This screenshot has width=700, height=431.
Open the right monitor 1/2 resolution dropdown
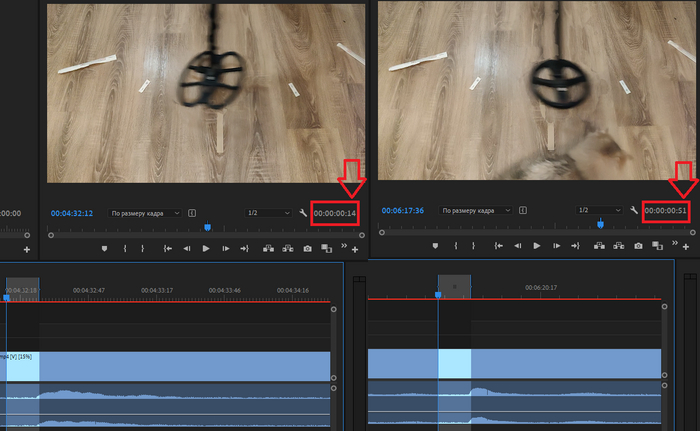[x=599, y=211]
